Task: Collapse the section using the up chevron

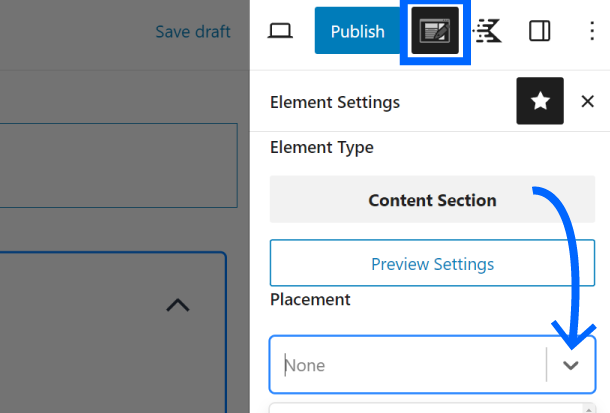Action: [x=177, y=305]
